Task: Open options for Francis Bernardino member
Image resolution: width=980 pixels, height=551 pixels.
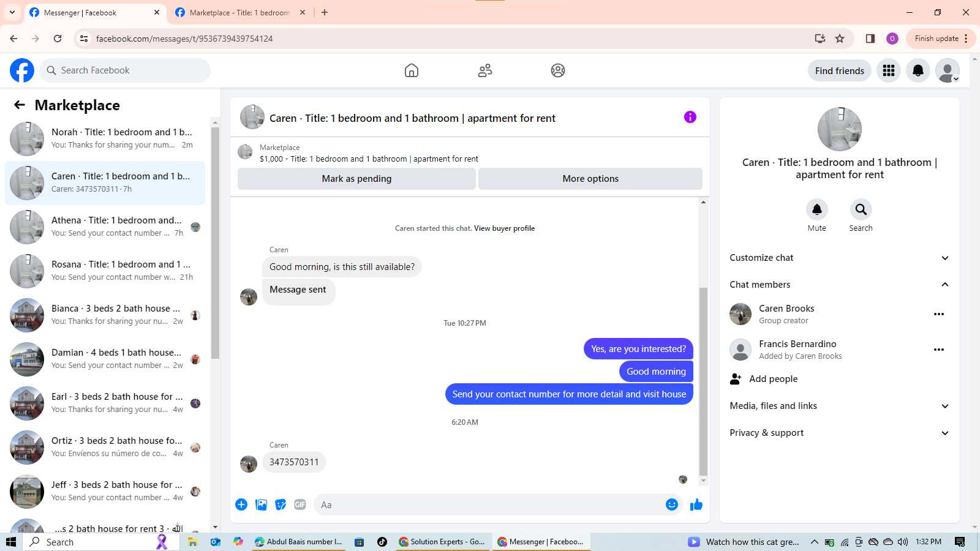Action: 939,350
